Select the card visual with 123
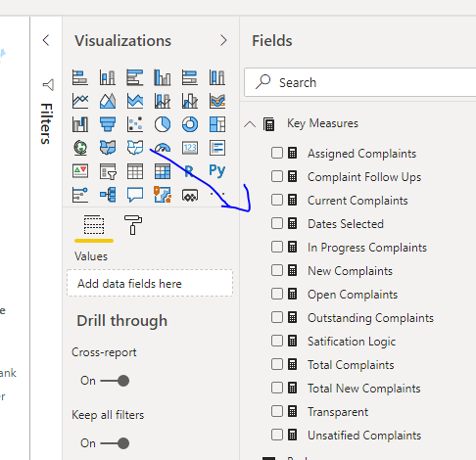Screen dimensions: 476x460 (x=190, y=148)
